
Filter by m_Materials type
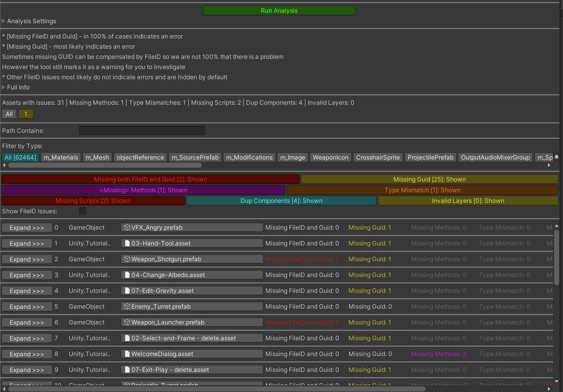(61, 157)
